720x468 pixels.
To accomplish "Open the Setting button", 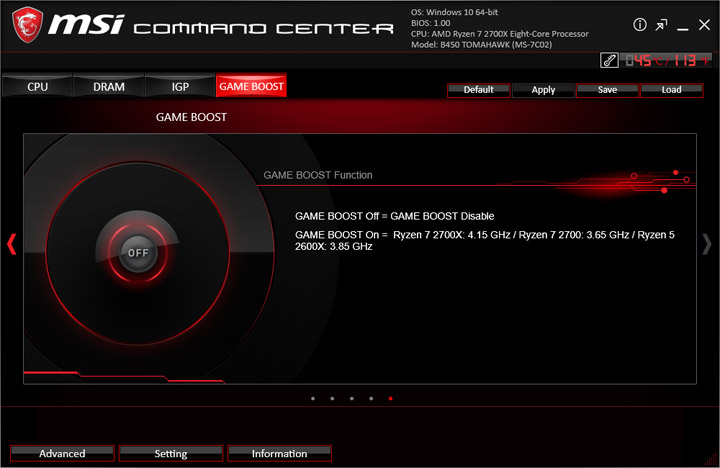I will [x=171, y=453].
